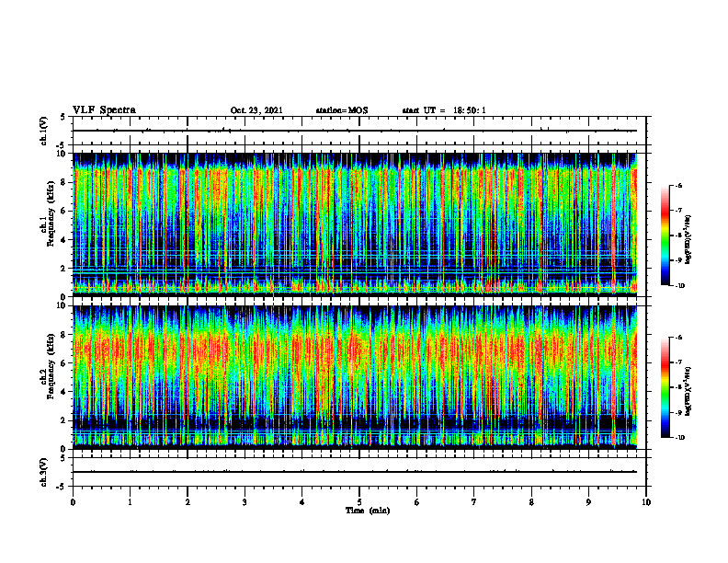Click the date "Oct. 23, 2021"
728x563 pixels.
click(x=256, y=110)
